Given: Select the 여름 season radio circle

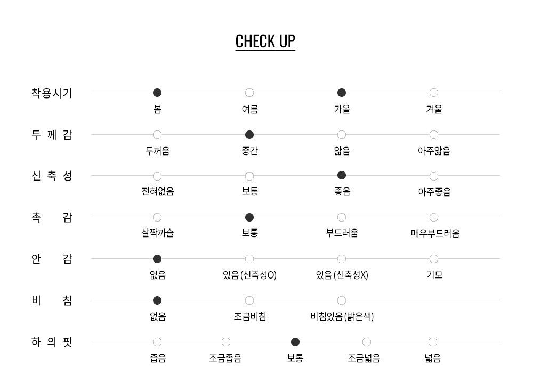Looking at the screenshot, I should [249, 93].
